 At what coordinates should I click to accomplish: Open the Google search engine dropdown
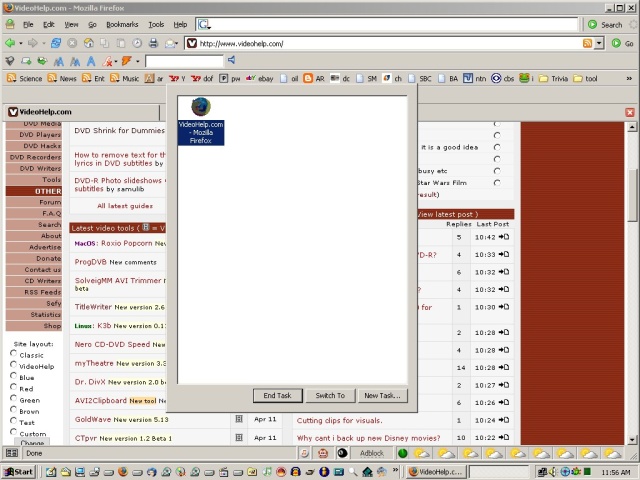tap(204, 24)
